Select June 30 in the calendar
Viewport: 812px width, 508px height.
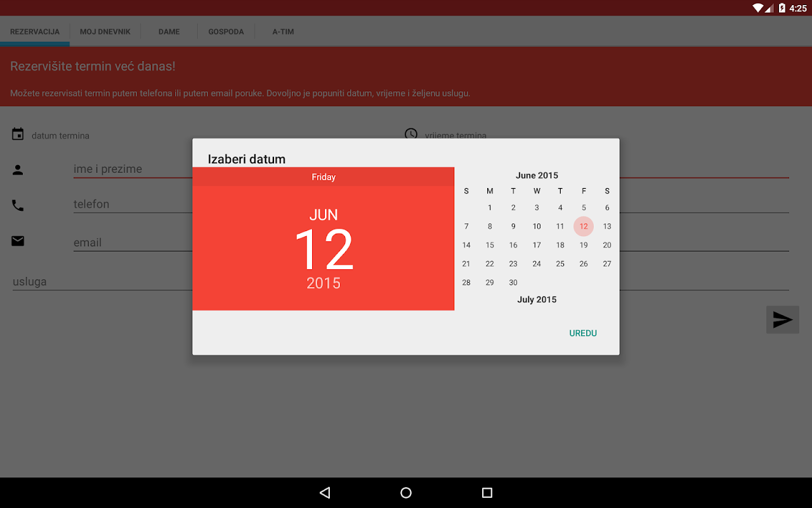(513, 283)
